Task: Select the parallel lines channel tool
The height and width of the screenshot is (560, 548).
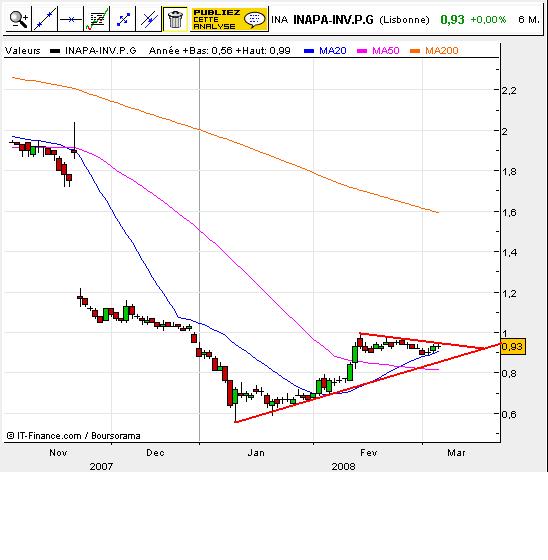Action: point(148,19)
